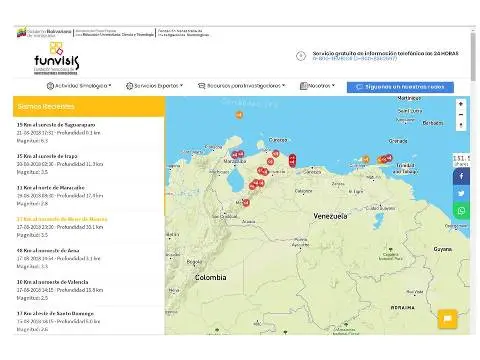Share page on Twitter
This screenshot has width=480, height=360.
tap(461, 193)
